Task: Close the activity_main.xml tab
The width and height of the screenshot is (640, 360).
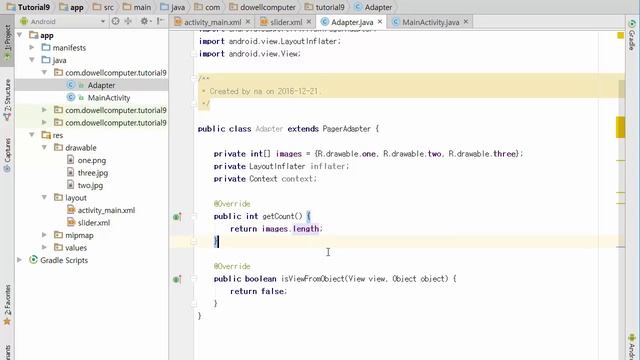Action: (248, 22)
